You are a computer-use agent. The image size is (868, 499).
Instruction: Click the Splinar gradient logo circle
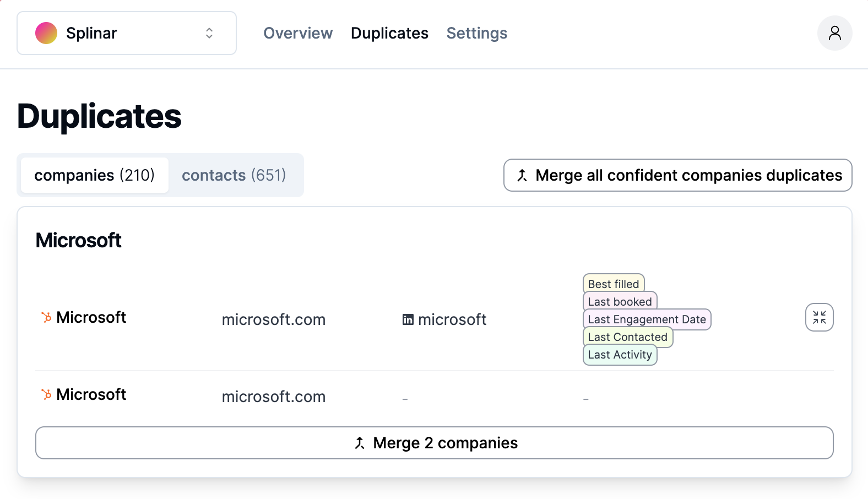(46, 33)
